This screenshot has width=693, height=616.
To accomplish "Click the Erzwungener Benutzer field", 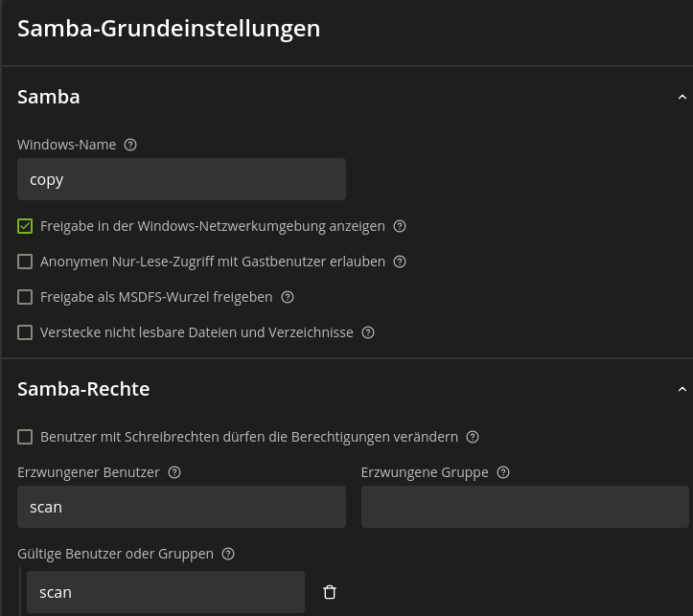I will (181, 507).
